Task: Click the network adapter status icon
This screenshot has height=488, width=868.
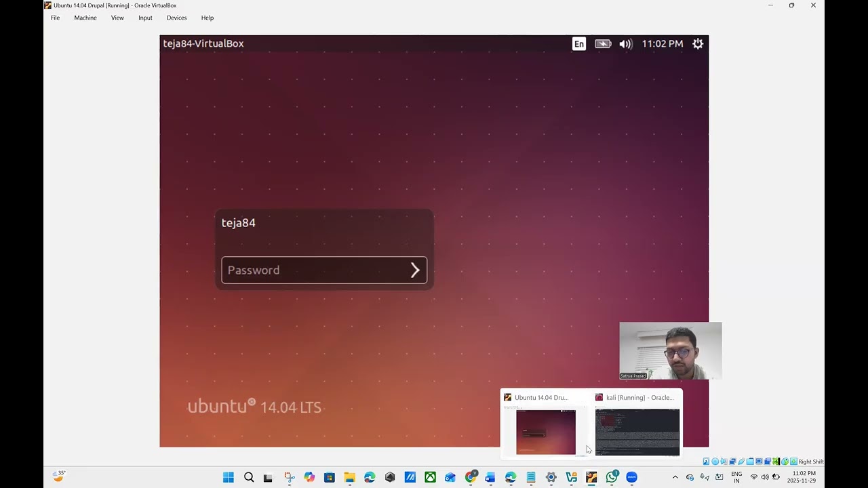Action: [732, 462]
